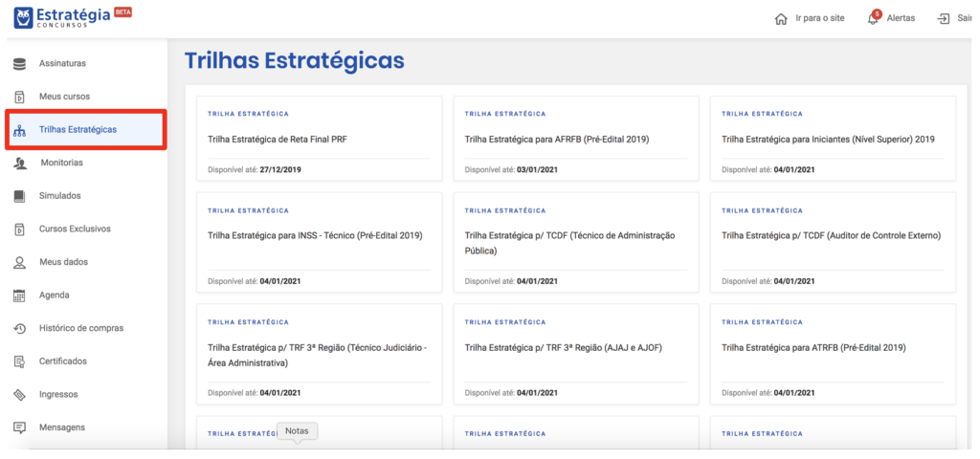Open Trilha Estratégica para AFRFB card

[576, 139]
